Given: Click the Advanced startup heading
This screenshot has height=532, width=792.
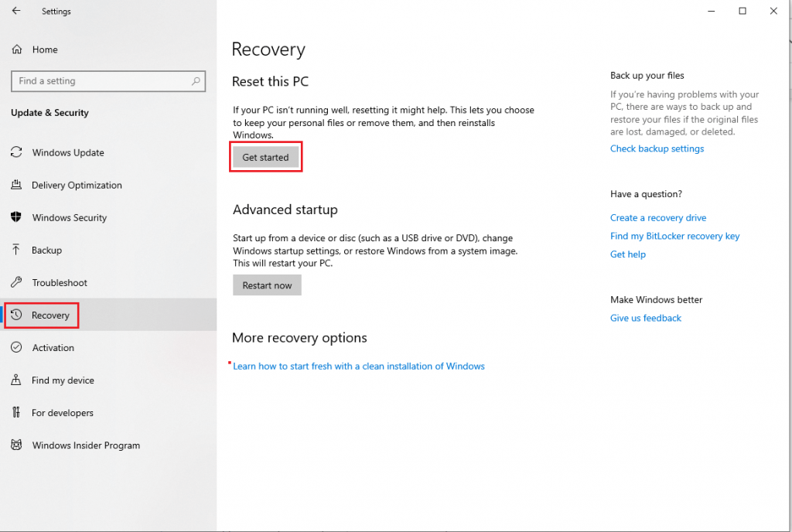Looking at the screenshot, I should [285, 210].
